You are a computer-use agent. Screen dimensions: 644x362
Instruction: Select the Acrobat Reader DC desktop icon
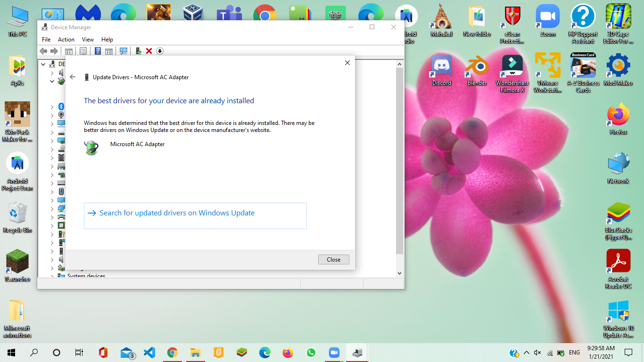click(618, 269)
